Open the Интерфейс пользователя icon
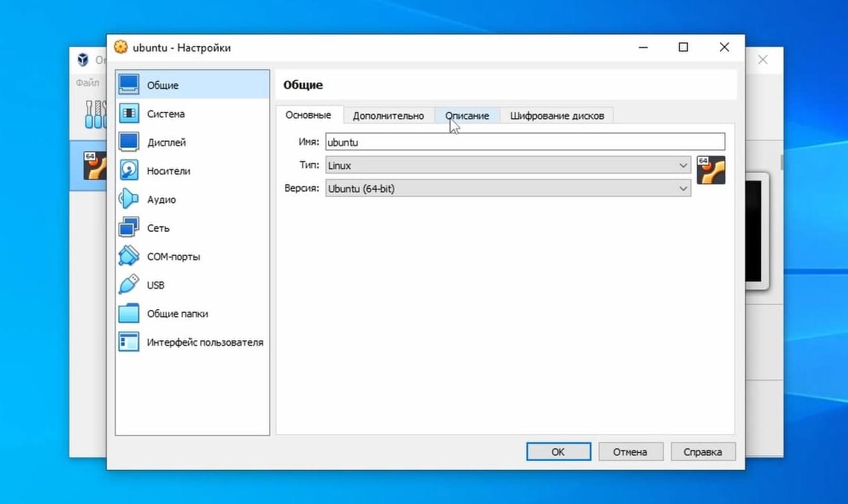 [x=129, y=342]
